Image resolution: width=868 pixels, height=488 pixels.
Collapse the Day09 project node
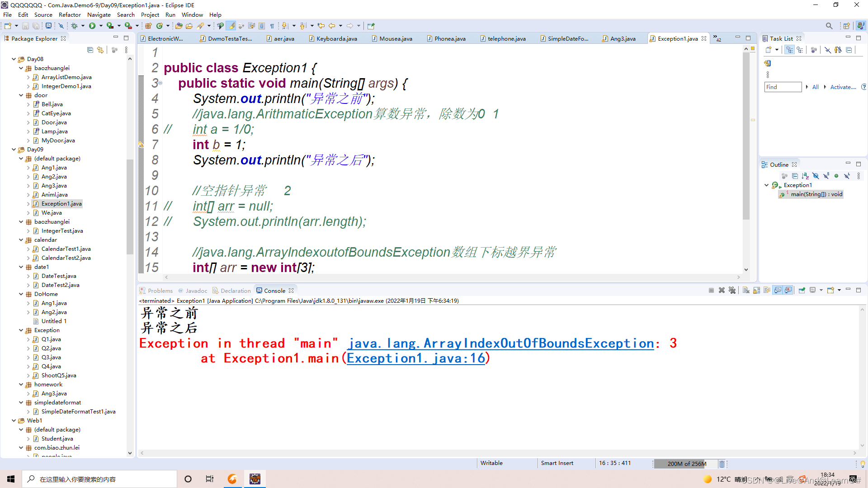pos(14,150)
